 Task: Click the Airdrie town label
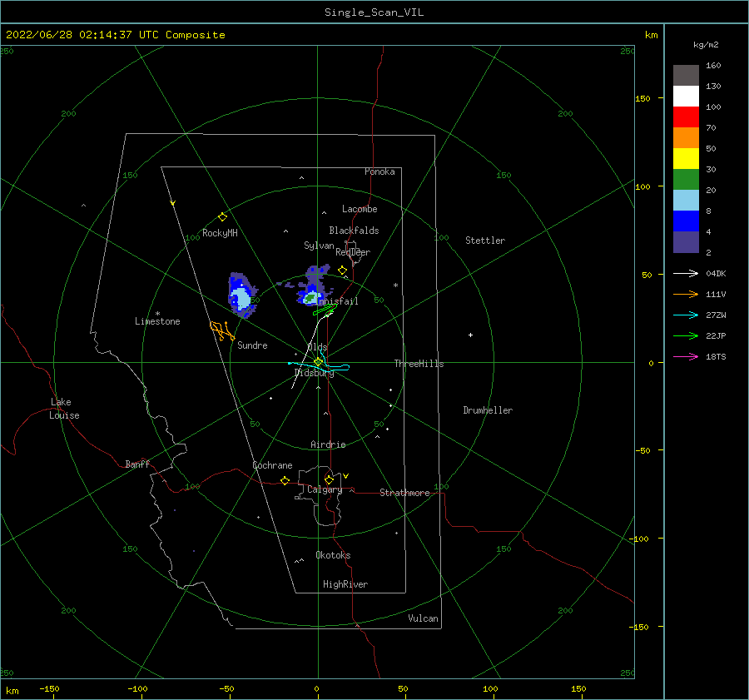[x=328, y=444]
